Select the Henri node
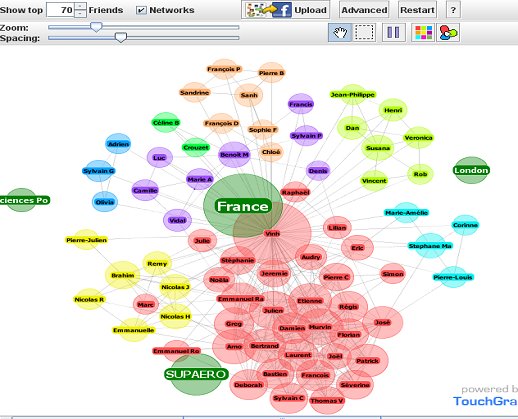The height and width of the screenshot is (419, 518). click(x=393, y=110)
